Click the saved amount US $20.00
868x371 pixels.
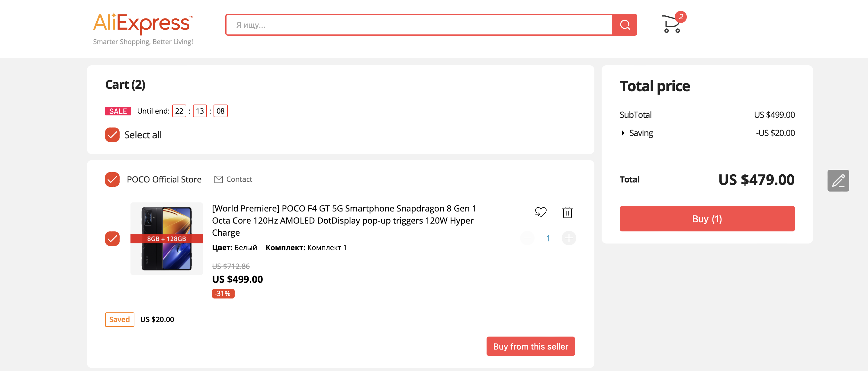[x=157, y=319]
